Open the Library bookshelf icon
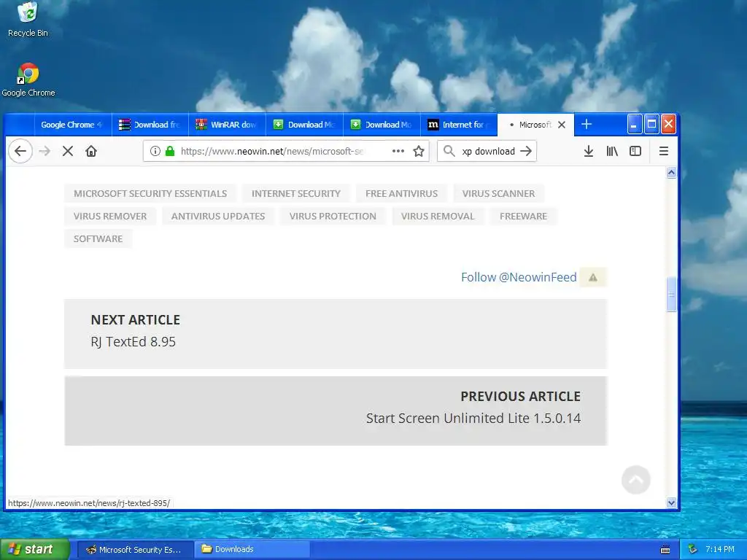 612,151
